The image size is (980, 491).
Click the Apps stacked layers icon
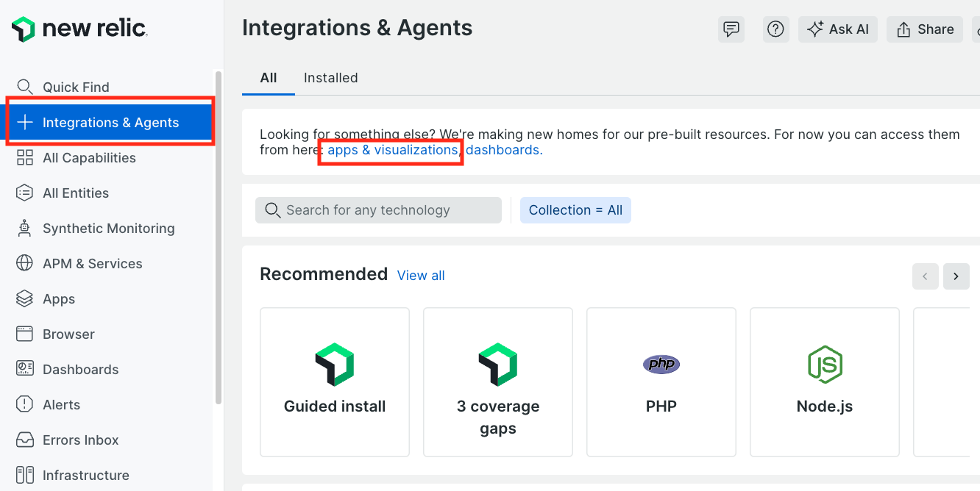tap(25, 298)
